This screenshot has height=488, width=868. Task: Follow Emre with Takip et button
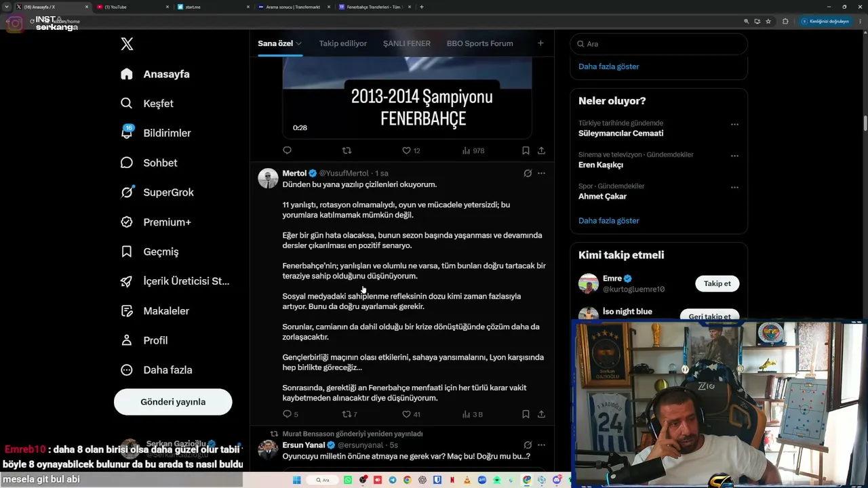pos(717,283)
